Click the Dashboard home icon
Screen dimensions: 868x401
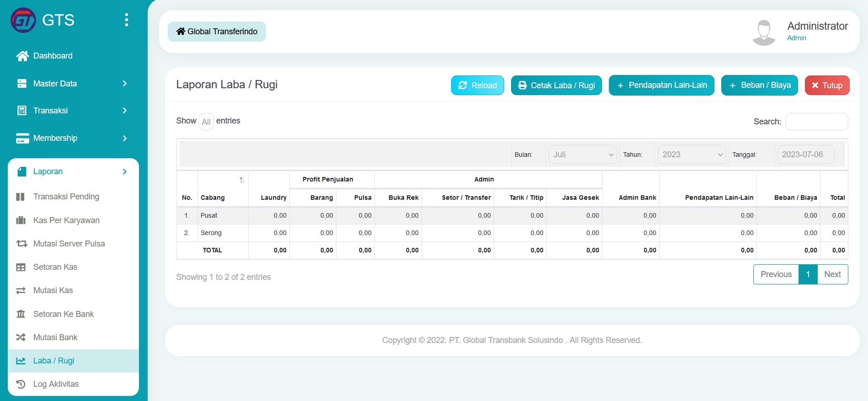click(x=22, y=56)
